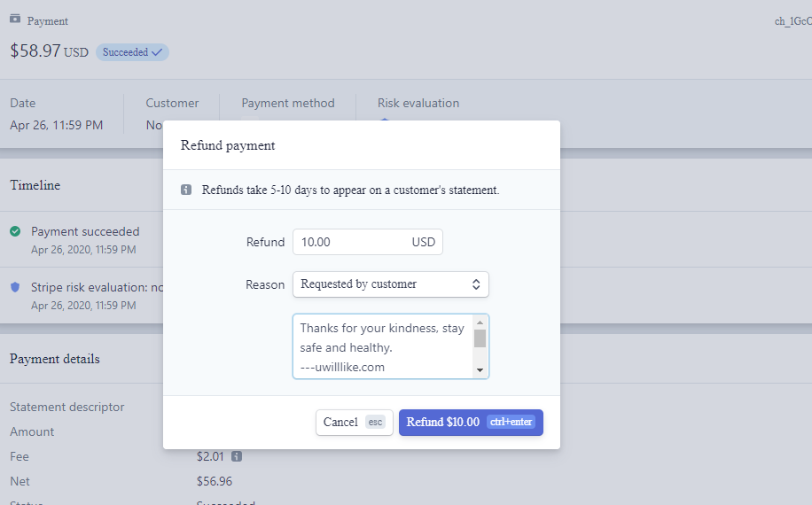Open the Reason dropdown
Screen dimensions: 812x505
[390, 284]
